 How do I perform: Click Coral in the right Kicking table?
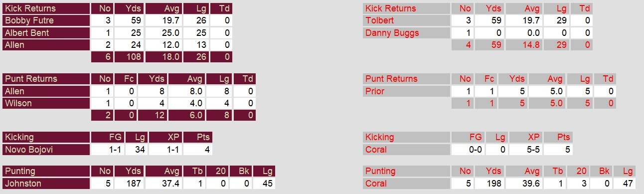[376, 149]
